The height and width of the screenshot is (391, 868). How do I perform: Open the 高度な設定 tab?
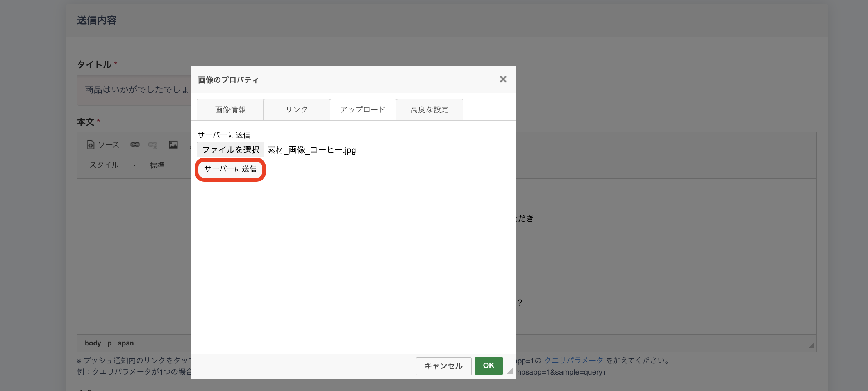(x=429, y=110)
